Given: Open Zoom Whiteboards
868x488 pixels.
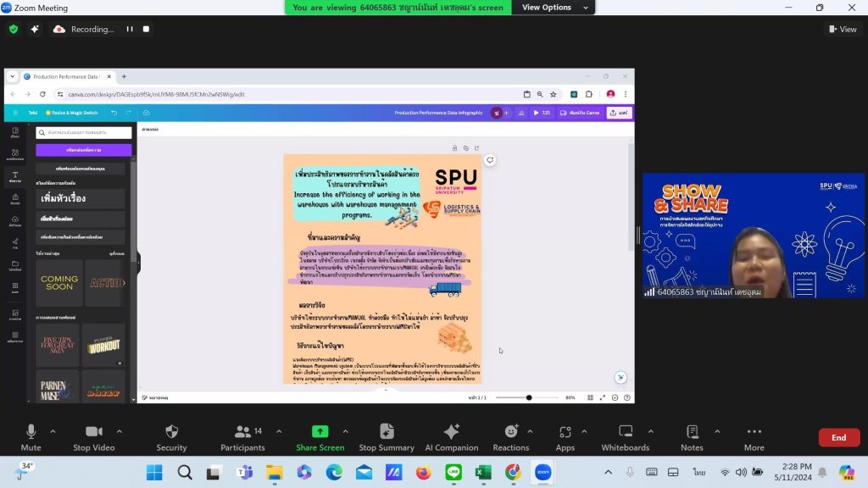Looking at the screenshot, I should [x=625, y=437].
